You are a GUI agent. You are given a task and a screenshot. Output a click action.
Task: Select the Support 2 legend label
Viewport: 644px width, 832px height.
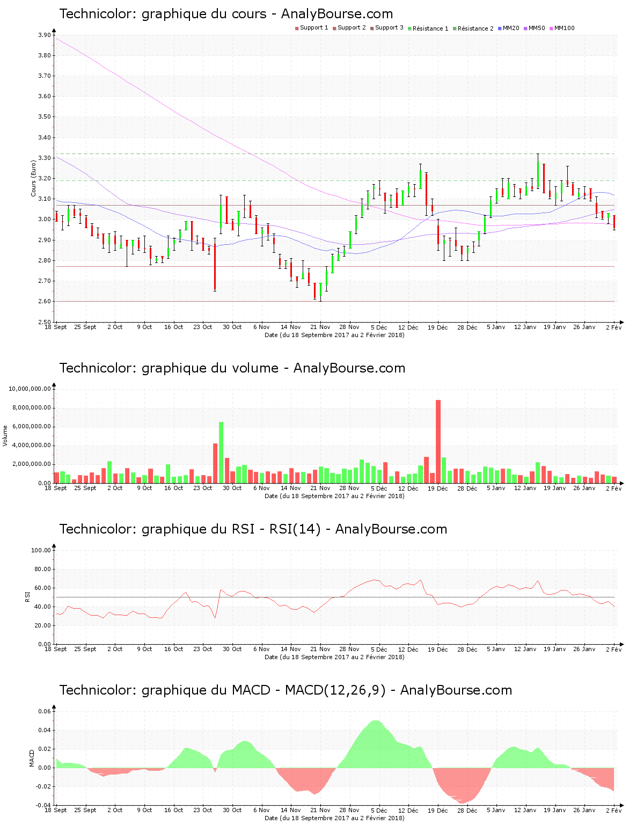[352, 28]
